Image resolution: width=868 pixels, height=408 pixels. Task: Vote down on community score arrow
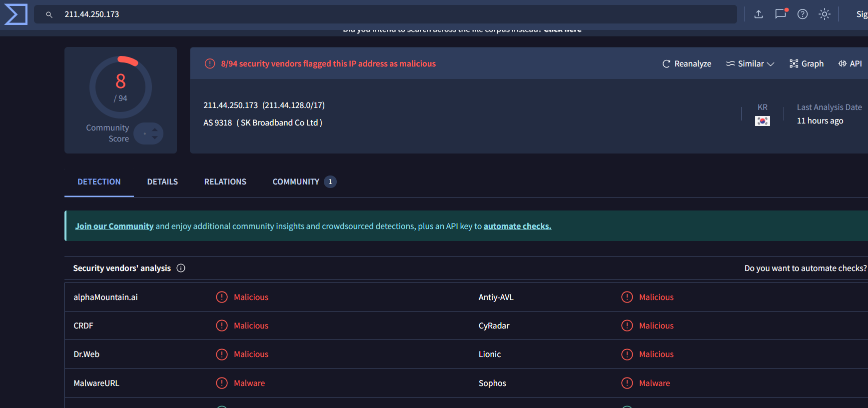pos(155,137)
